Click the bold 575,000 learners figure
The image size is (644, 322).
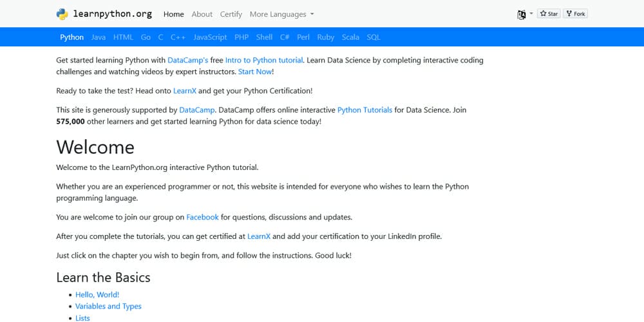pos(71,122)
